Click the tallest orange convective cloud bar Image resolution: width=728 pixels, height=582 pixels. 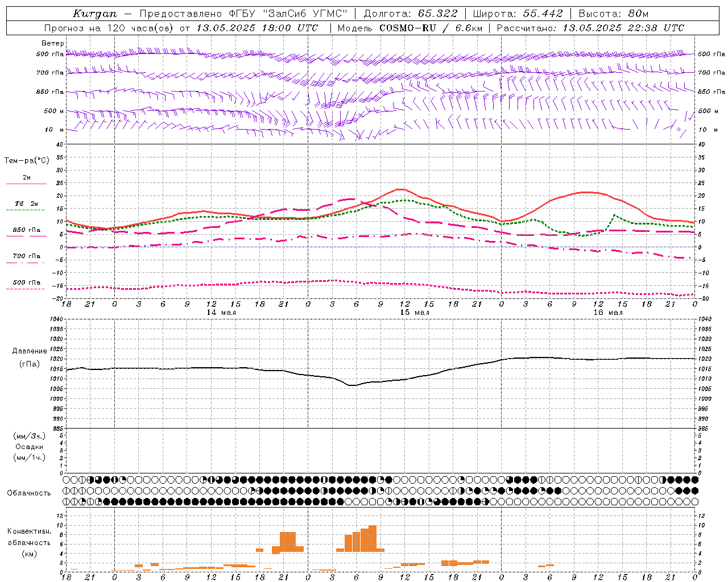(x=372, y=538)
